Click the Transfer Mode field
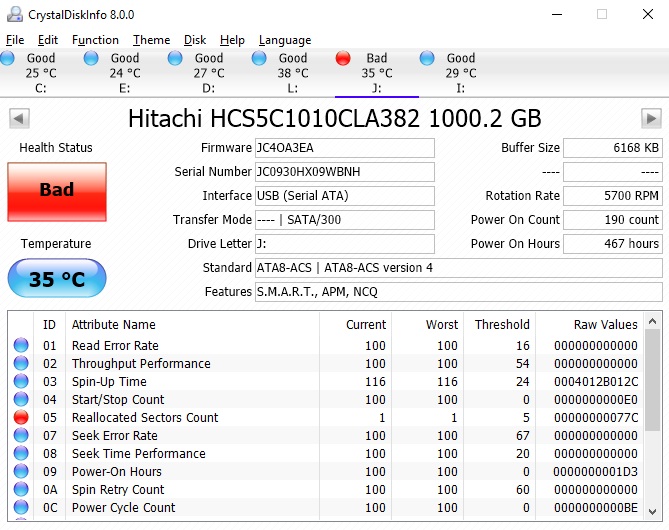The image size is (669, 530). click(x=345, y=220)
